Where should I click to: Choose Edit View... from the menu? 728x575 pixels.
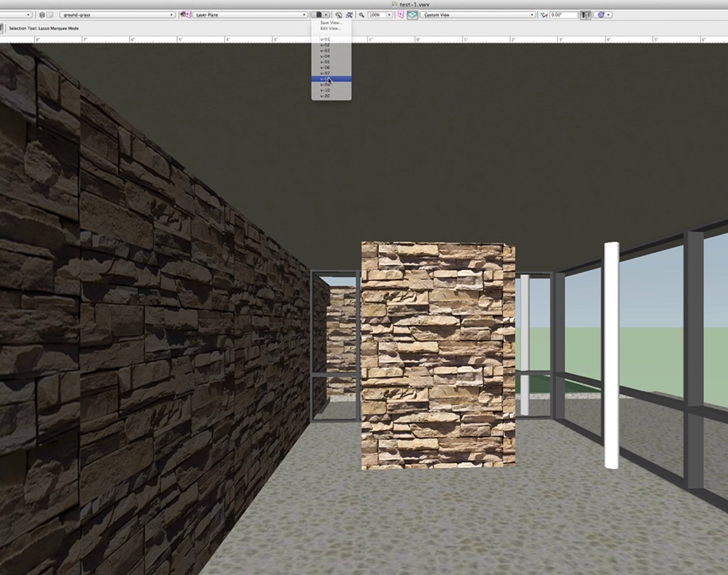tap(331, 28)
